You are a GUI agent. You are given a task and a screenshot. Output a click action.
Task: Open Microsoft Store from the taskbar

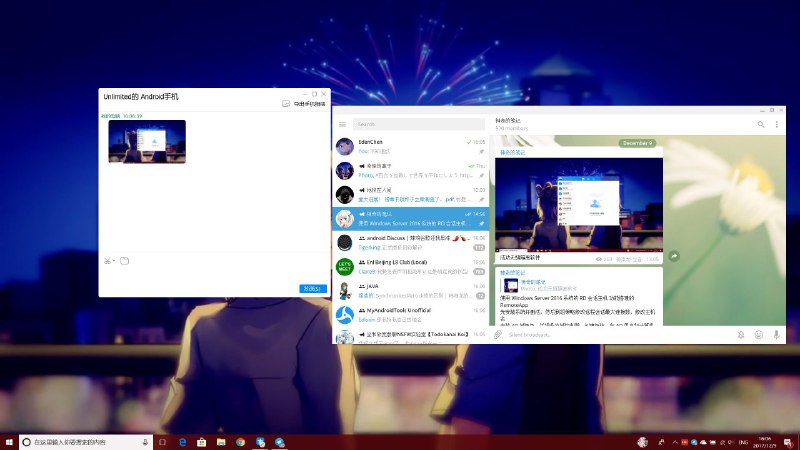click(202, 442)
